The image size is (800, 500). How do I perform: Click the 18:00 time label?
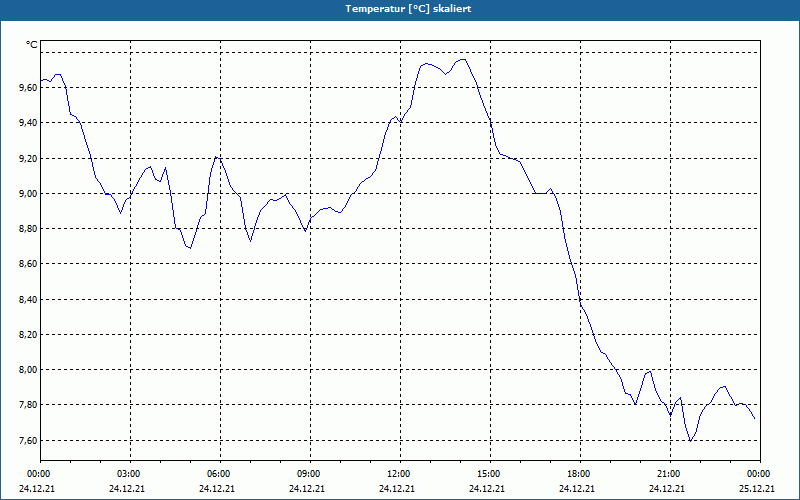(581, 474)
